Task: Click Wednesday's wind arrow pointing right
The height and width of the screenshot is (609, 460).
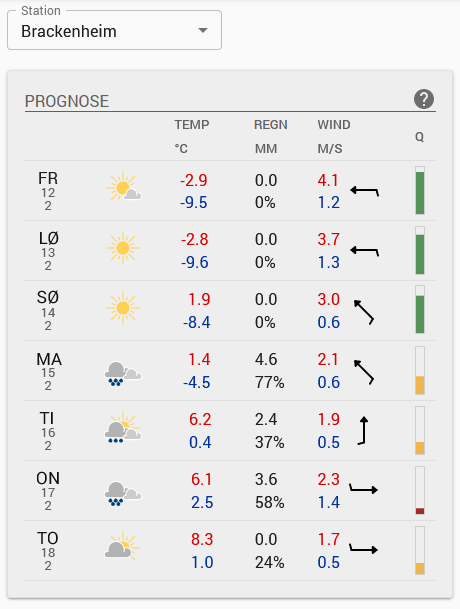Action: tap(363, 489)
